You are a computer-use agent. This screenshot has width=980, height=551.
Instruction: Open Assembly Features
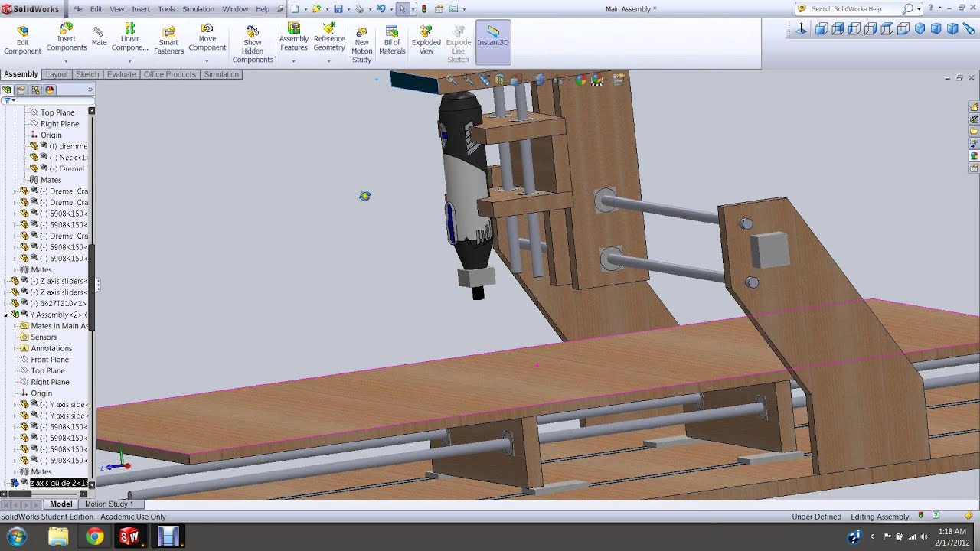coord(294,37)
